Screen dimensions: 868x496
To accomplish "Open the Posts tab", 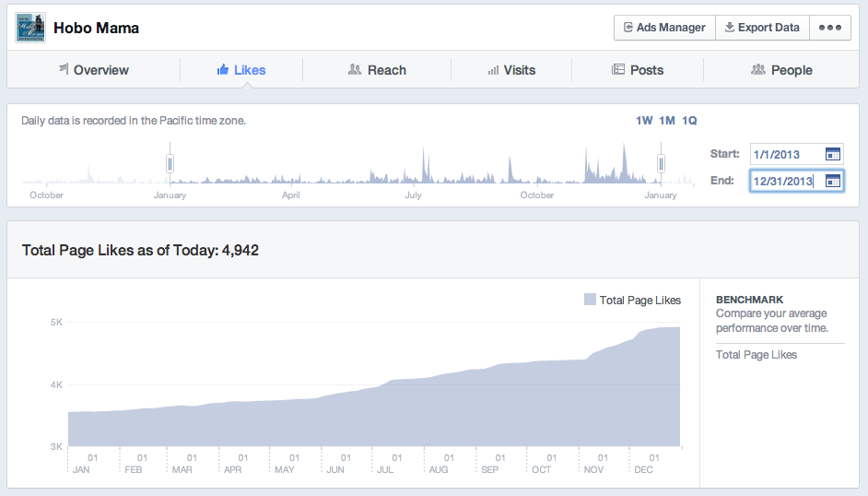I will [x=638, y=70].
